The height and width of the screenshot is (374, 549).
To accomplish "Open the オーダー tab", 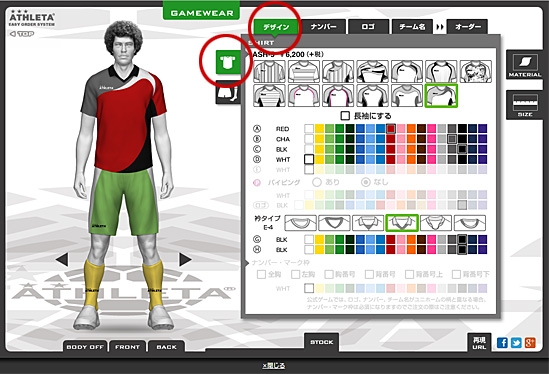I will tap(467, 27).
